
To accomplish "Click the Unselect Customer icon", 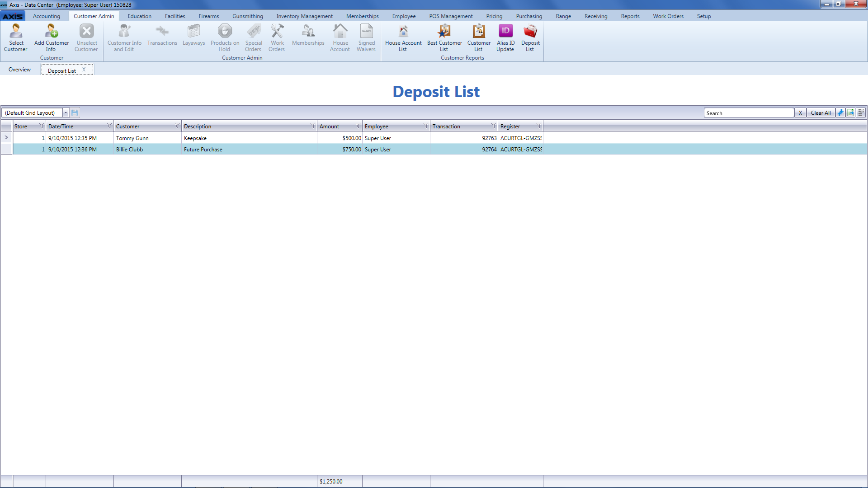I will pyautogui.click(x=86, y=38).
